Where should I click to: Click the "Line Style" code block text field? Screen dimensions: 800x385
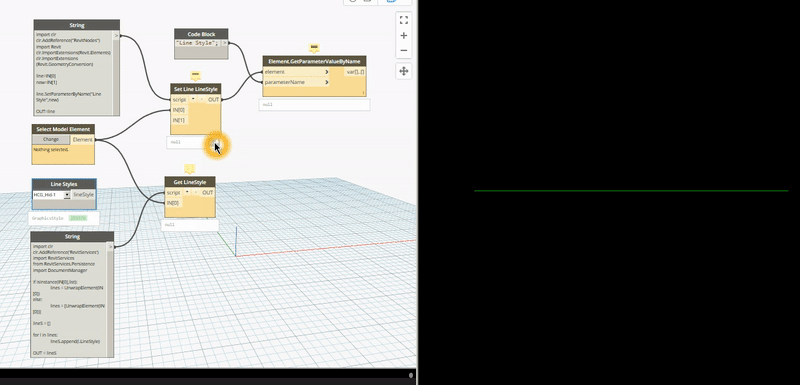click(197, 43)
